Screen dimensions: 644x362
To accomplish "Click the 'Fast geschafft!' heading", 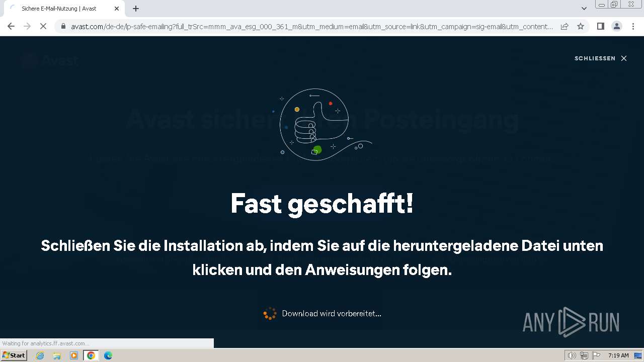I will [322, 204].
